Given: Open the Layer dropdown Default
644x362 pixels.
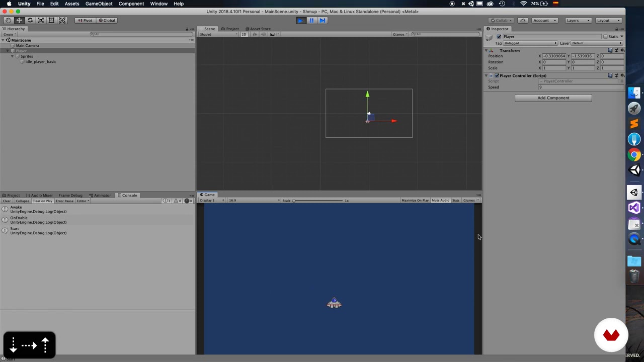Looking at the screenshot, I should tap(597, 43).
